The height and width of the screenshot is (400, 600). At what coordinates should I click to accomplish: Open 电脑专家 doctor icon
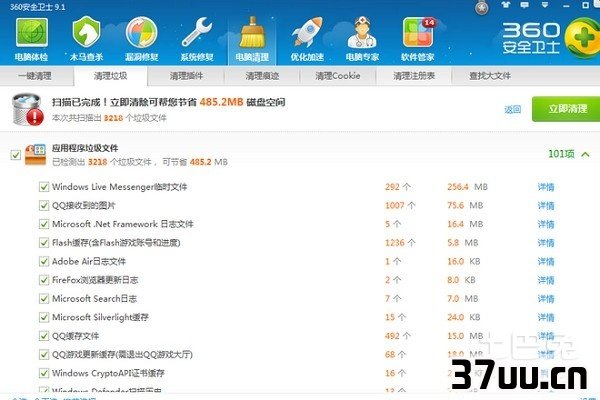[362, 39]
